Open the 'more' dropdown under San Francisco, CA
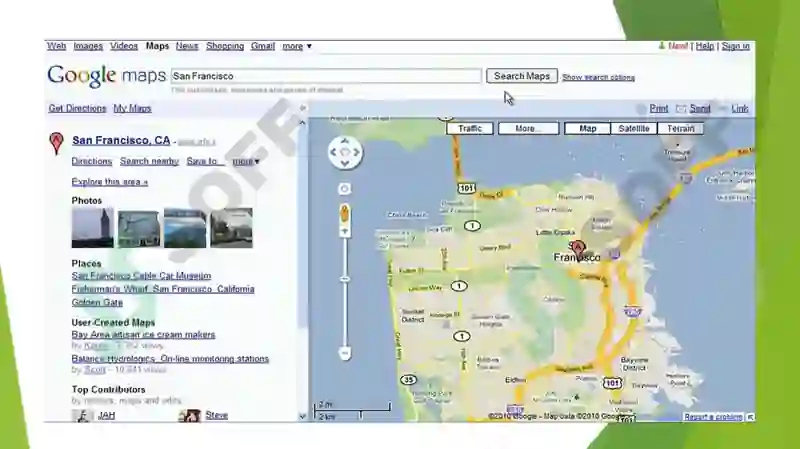The image size is (800, 449). 246,161
